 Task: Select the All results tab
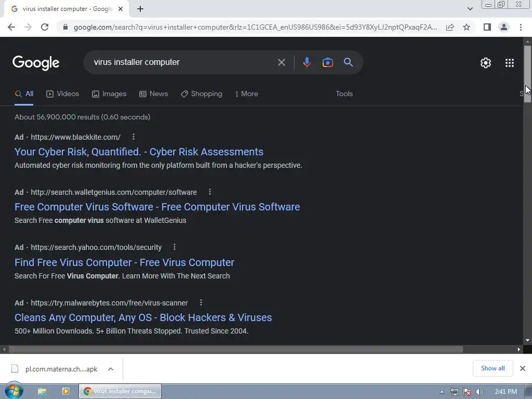(x=24, y=94)
